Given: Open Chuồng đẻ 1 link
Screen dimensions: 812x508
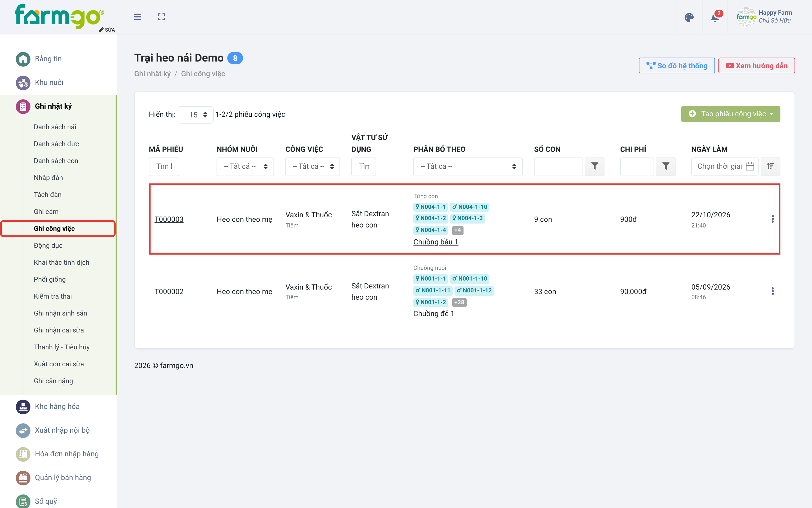Looking at the screenshot, I should [434, 314].
